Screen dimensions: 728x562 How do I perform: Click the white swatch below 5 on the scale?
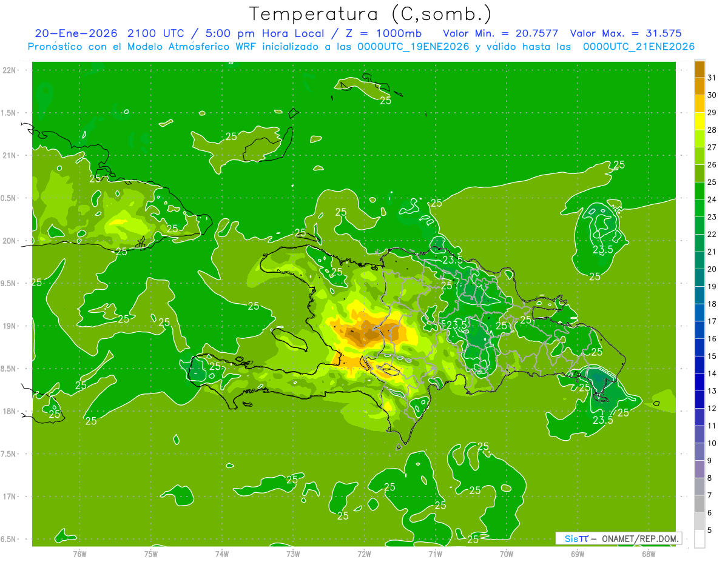699,539
